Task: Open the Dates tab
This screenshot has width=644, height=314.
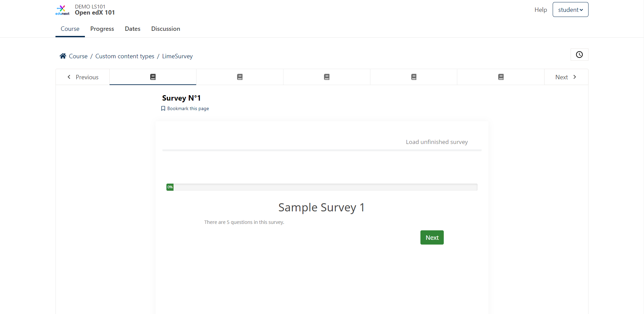Action: [x=133, y=29]
